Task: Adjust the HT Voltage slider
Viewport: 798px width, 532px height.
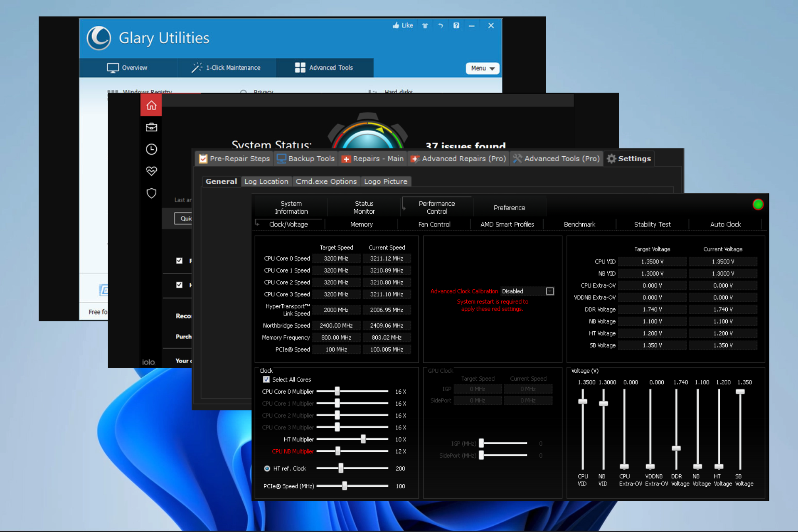Action: [719, 466]
